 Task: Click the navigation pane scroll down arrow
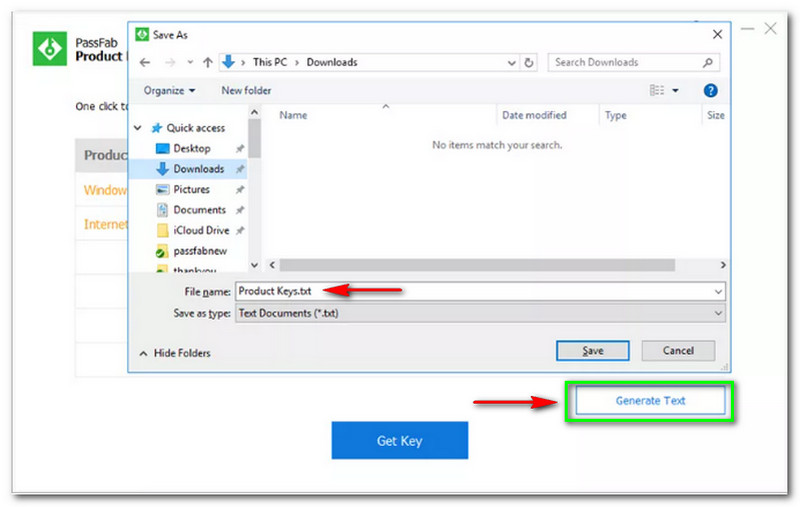[x=254, y=265]
